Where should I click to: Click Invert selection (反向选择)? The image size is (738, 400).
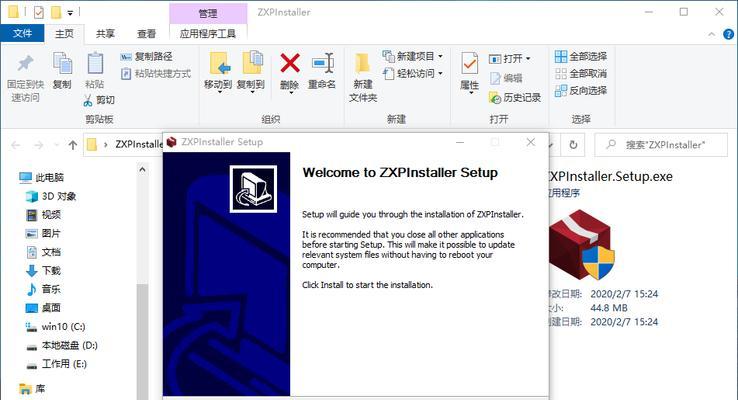point(581,90)
